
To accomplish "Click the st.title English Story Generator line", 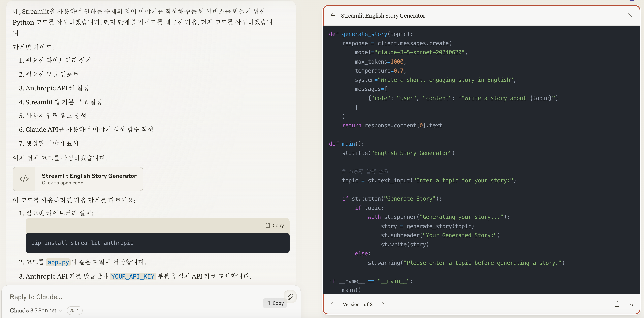I will click(x=398, y=153).
